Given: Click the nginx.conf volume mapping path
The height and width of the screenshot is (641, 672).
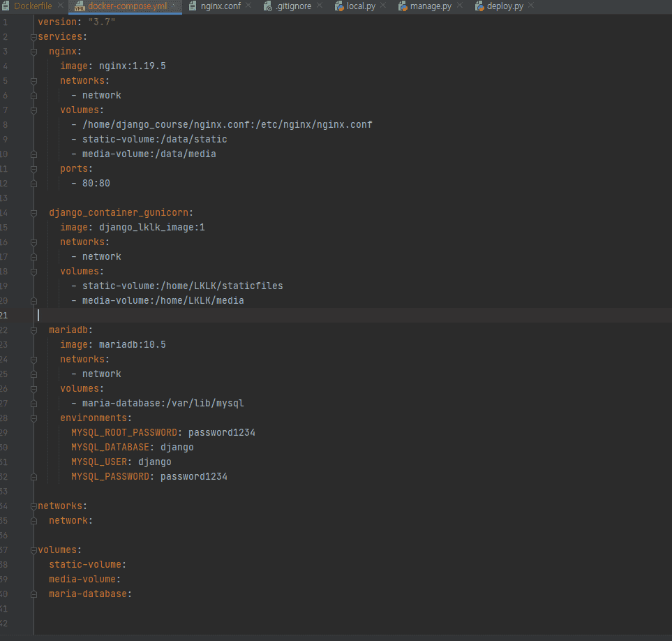Looking at the screenshot, I should click(x=227, y=125).
